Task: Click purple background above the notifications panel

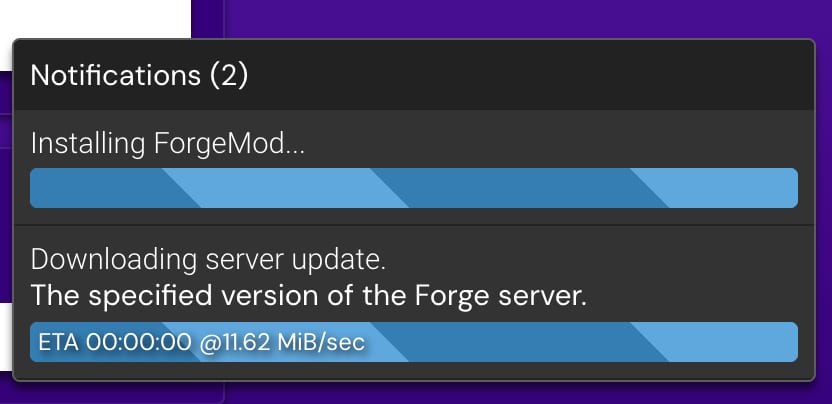Action: (520, 18)
